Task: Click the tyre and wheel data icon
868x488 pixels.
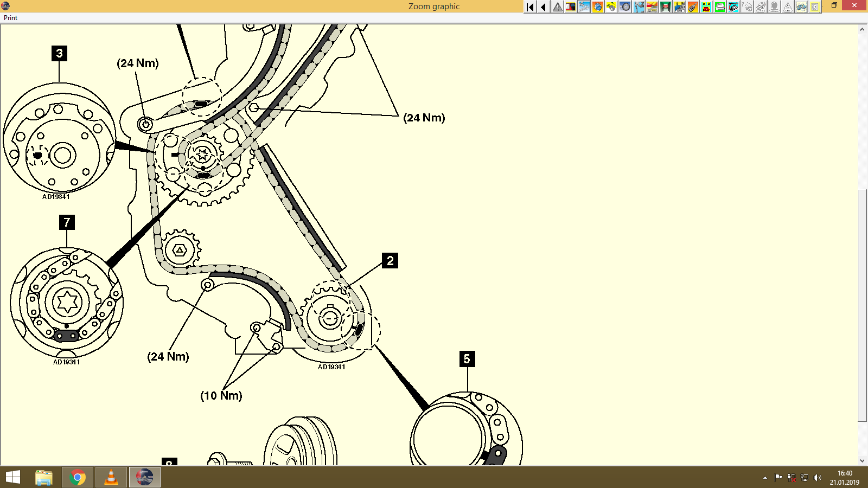Action: coord(625,7)
